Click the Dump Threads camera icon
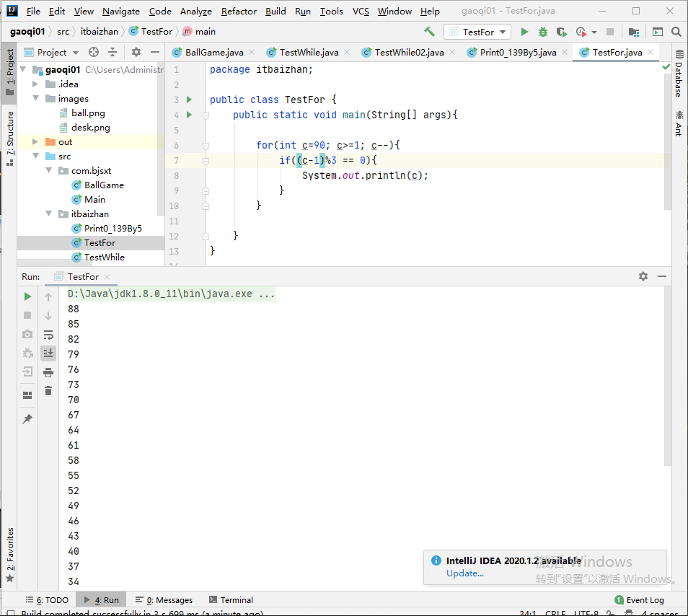The height and width of the screenshot is (616, 688). point(27,334)
